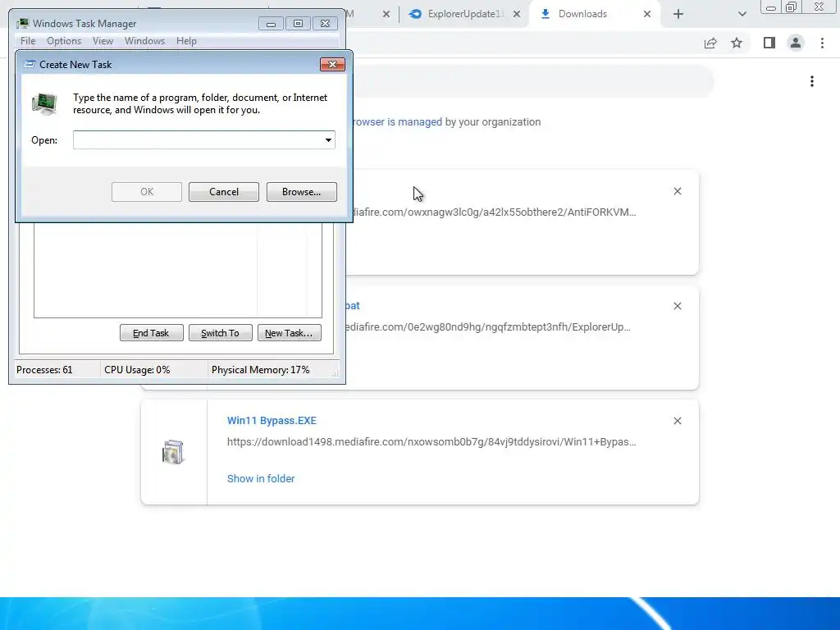Minimize the Chrome browser window
The height and width of the screenshot is (630, 840).
pos(771,7)
